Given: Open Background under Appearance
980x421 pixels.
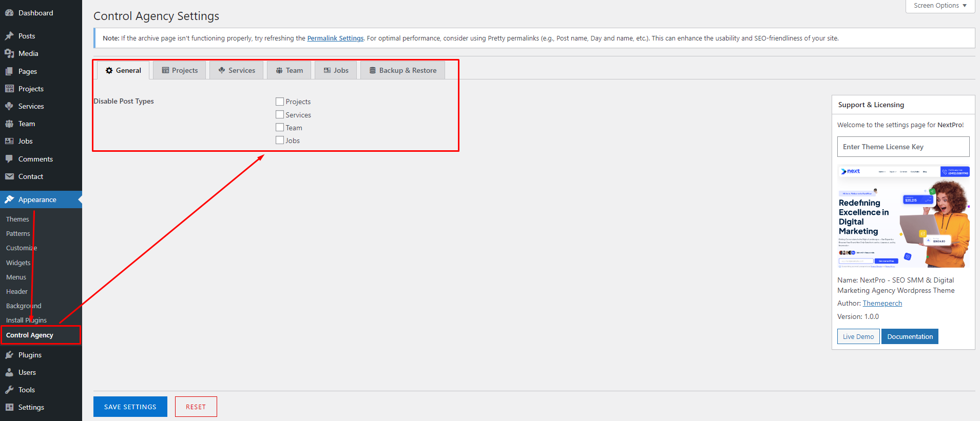Looking at the screenshot, I should 24,306.
